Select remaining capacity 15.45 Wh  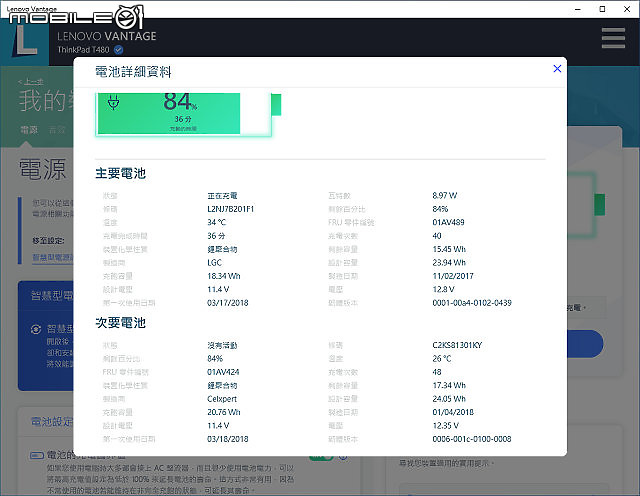[x=449, y=249]
